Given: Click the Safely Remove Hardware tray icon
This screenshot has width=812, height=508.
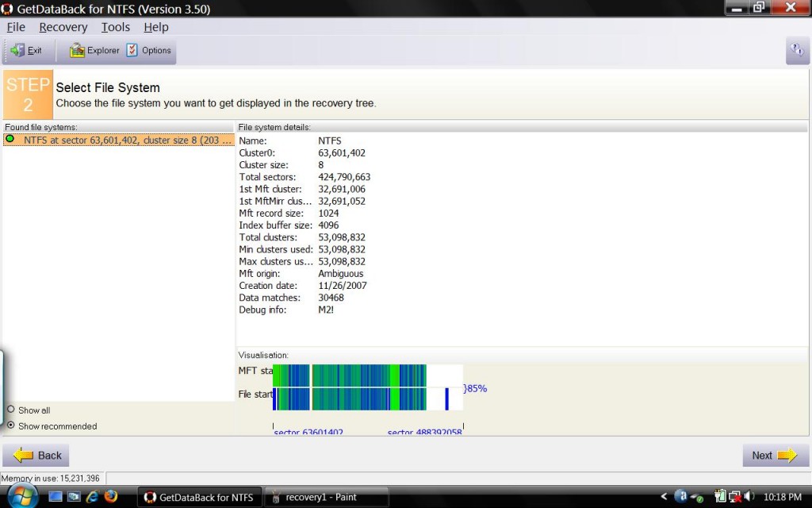Looking at the screenshot, I should [696, 497].
